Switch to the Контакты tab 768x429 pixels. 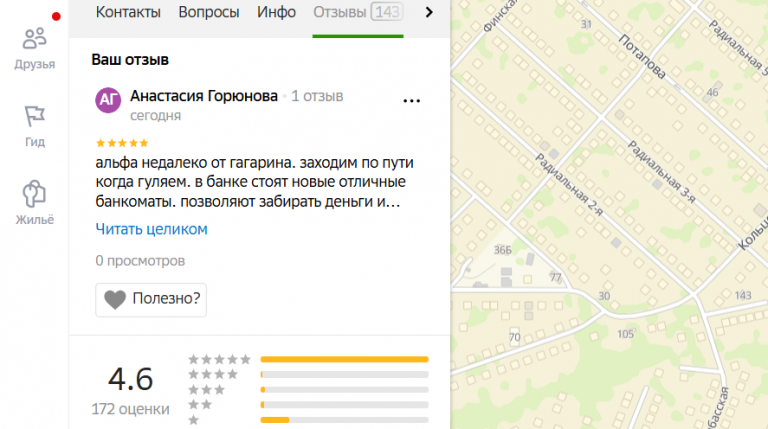point(128,12)
